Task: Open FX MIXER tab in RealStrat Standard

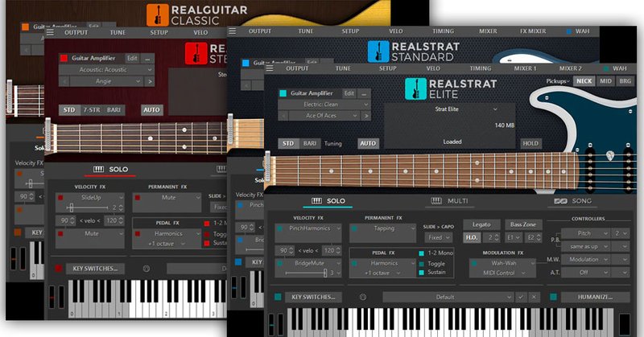Action: [533, 31]
